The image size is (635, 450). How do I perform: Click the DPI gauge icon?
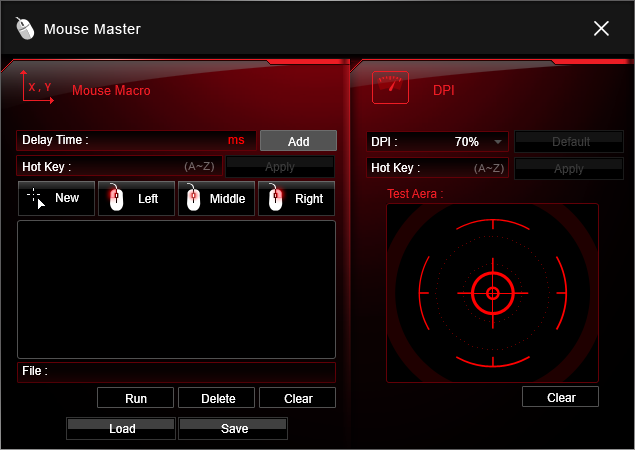[x=390, y=88]
